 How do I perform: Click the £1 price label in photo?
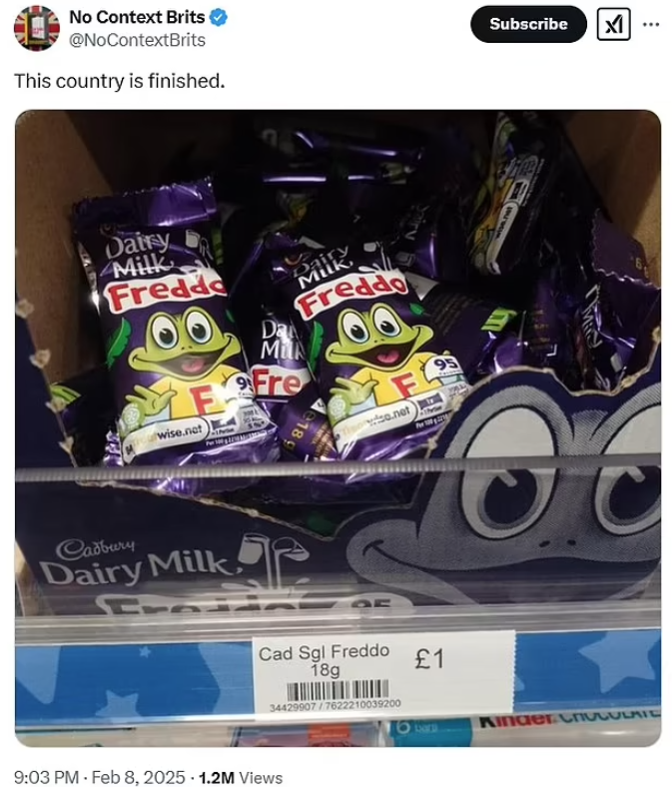pyautogui.click(x=429, y=658)
